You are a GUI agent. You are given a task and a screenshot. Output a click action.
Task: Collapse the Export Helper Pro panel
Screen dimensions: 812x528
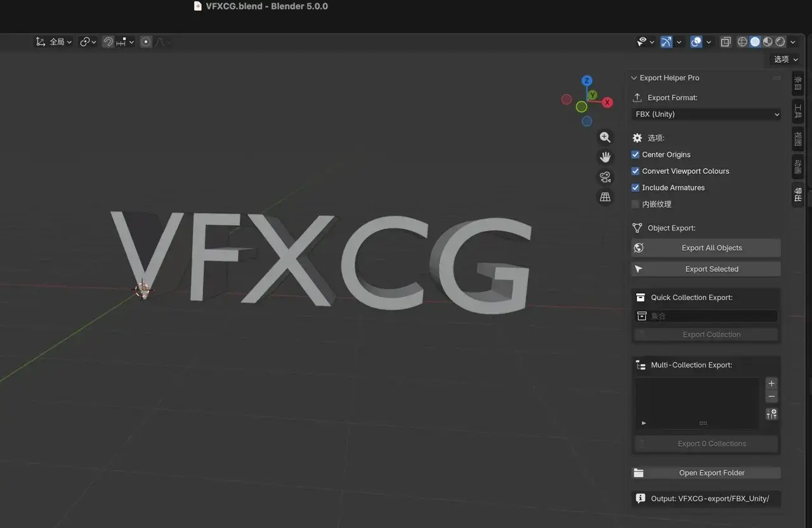[x=634, y=78]
